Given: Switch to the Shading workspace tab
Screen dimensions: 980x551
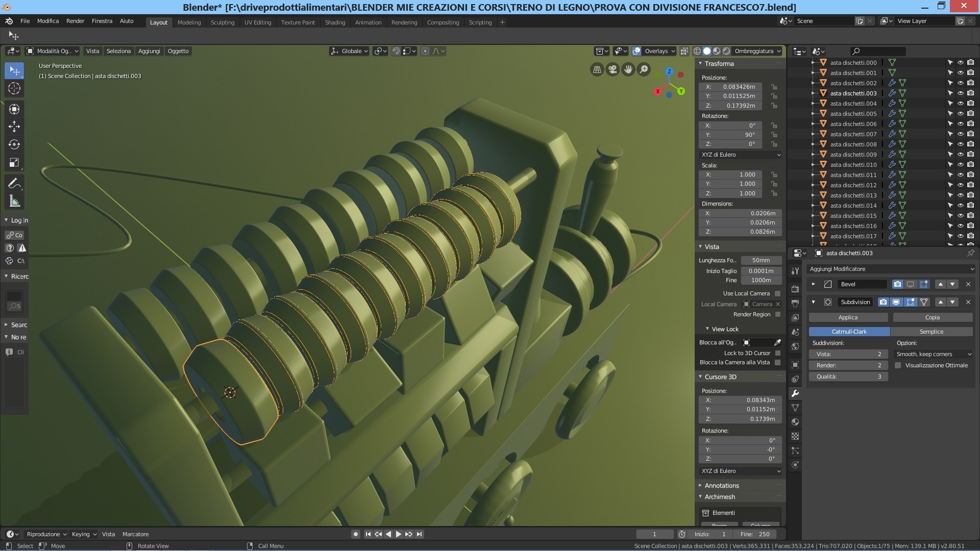Looking at the screenshot, I should pos(335,22).
